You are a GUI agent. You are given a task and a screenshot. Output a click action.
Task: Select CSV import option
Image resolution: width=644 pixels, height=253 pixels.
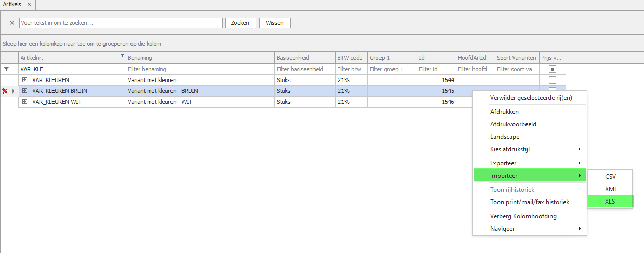(x=610, y=177)
